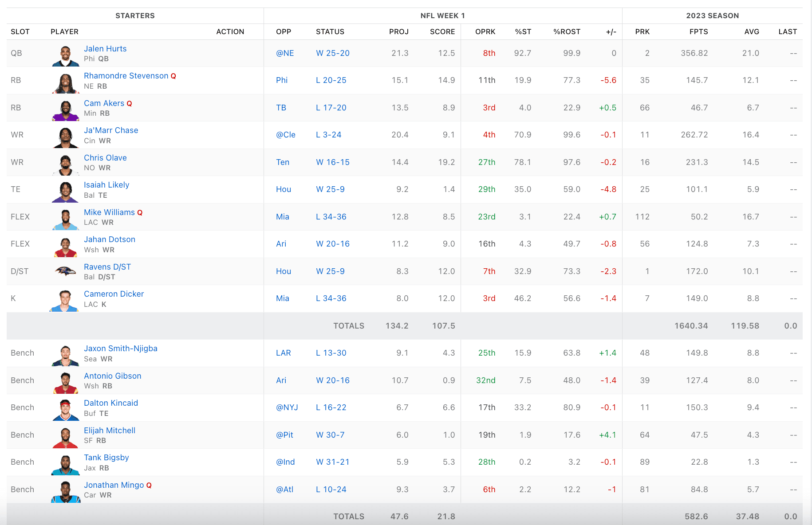
Task: Click questionable Q icon beside Mike Williams
Action: coord(140,213)
